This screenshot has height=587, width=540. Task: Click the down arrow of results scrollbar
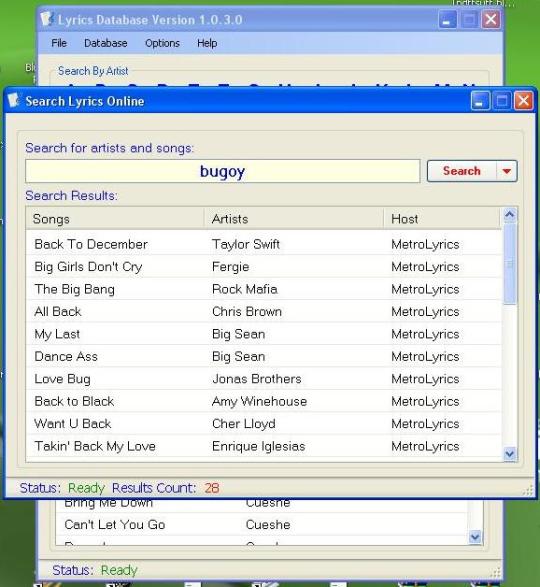tap(510, 454)
